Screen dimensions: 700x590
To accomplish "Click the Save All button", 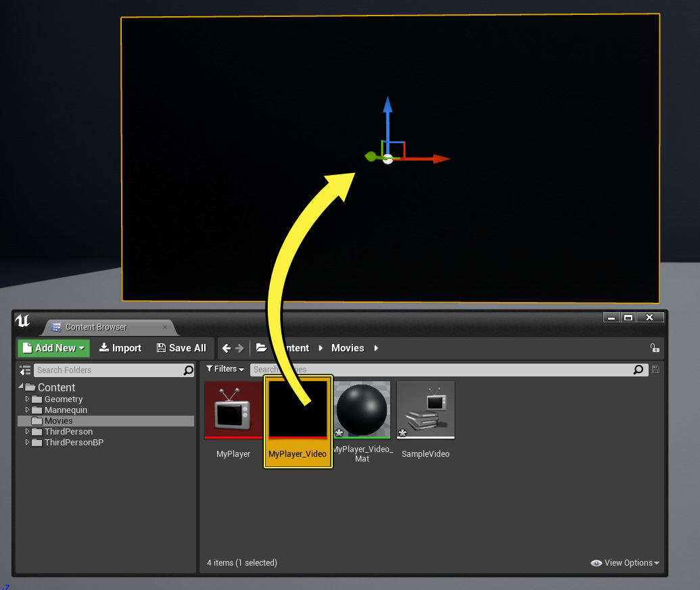I will [x=181, y=348].
